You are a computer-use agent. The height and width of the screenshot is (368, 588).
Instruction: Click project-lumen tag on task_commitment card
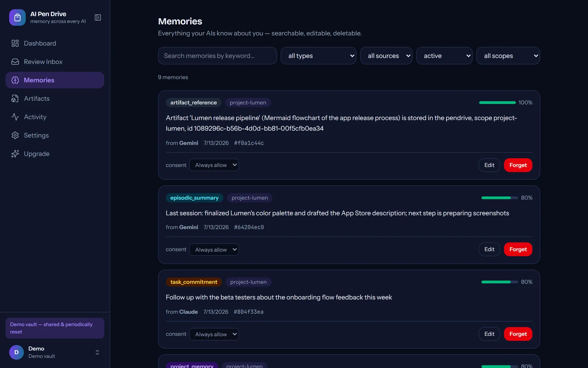point(248,282)
